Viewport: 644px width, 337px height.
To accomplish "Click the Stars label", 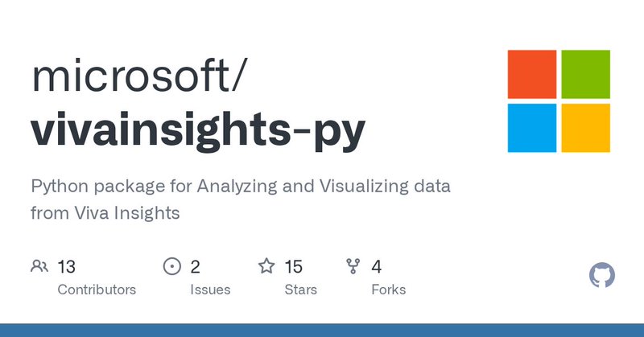I will pyautogui.click(x=301, y=290).
